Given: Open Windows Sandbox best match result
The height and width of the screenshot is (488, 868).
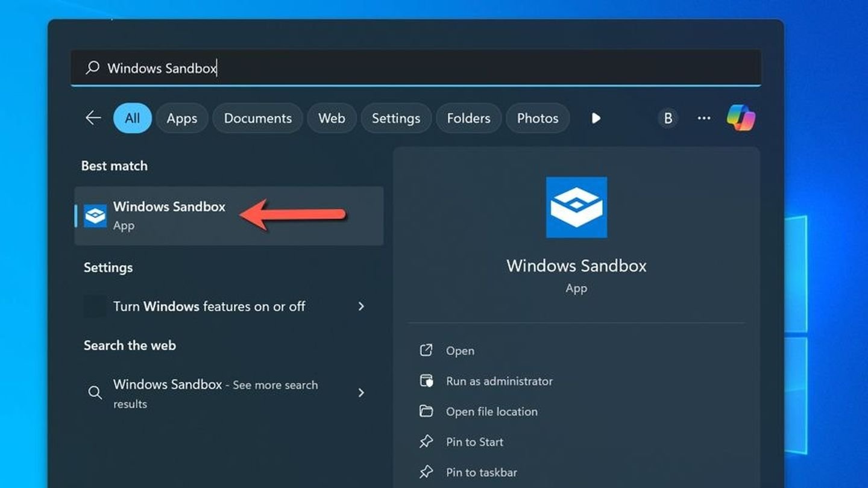Looking at the screenshot, I should click(x=229, y=216).
